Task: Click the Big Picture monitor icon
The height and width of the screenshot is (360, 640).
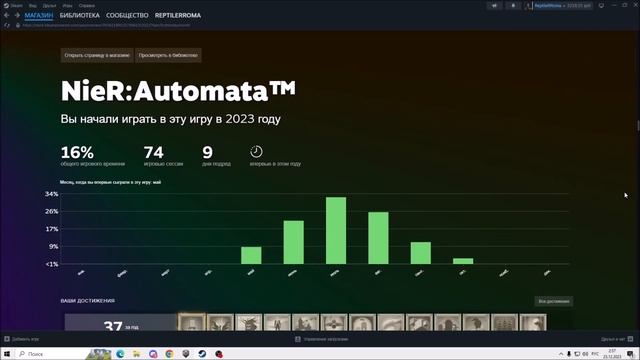Action: [601, 6]
